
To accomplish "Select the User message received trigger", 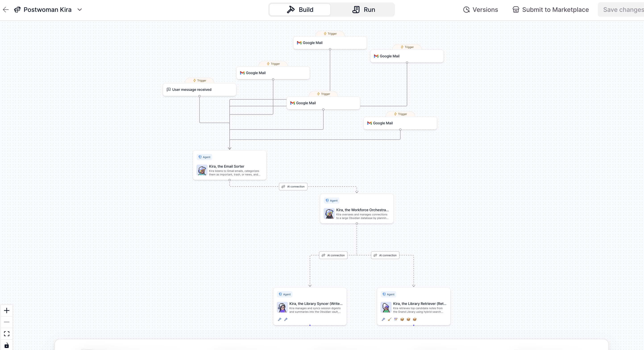I will pyautogui.click(x=199, y=90).
